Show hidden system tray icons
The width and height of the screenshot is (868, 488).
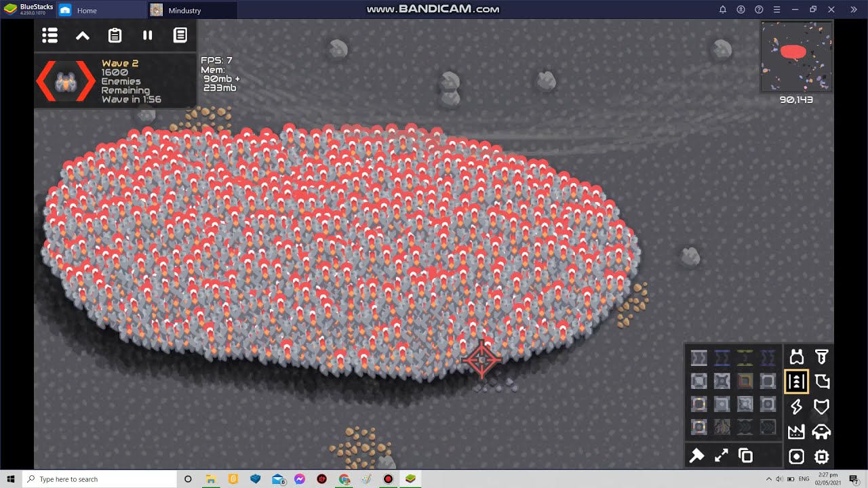(769, 479)
